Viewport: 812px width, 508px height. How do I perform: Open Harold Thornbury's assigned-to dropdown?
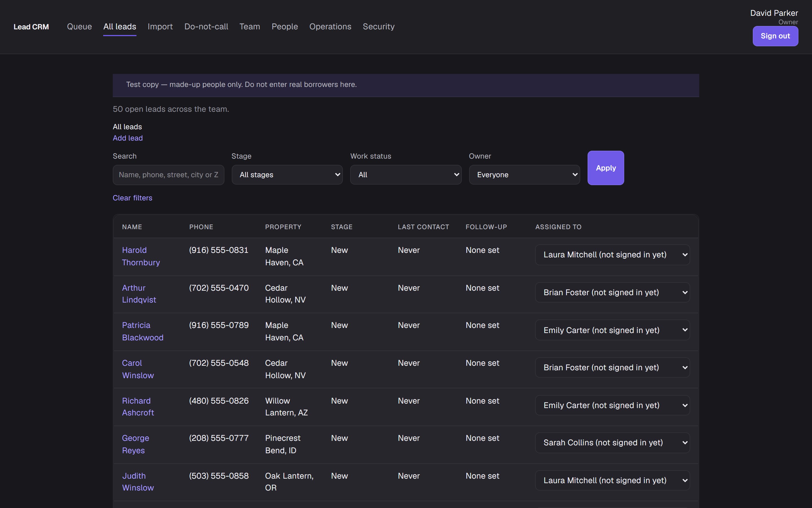(612, 255)
